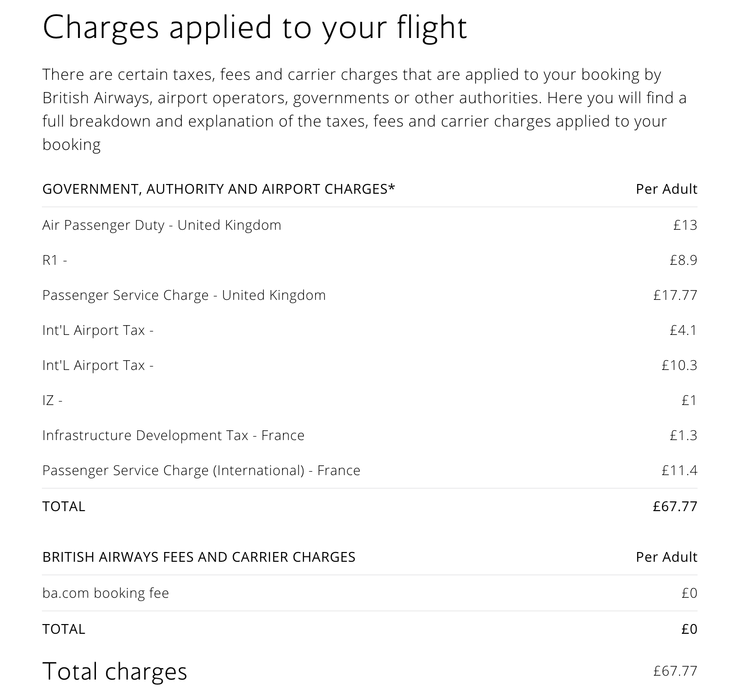756x700 pixels.
Task: Click the Total charges label
Action: tap(115, 671)
